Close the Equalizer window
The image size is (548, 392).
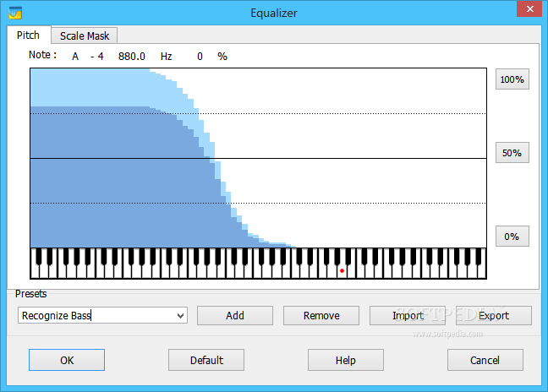[x=529, y=8]
